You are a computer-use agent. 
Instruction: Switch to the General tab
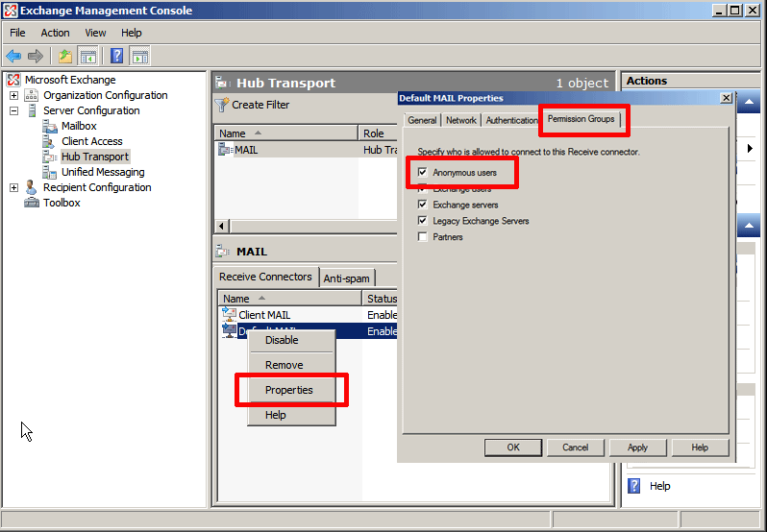[x=422, y=120]
